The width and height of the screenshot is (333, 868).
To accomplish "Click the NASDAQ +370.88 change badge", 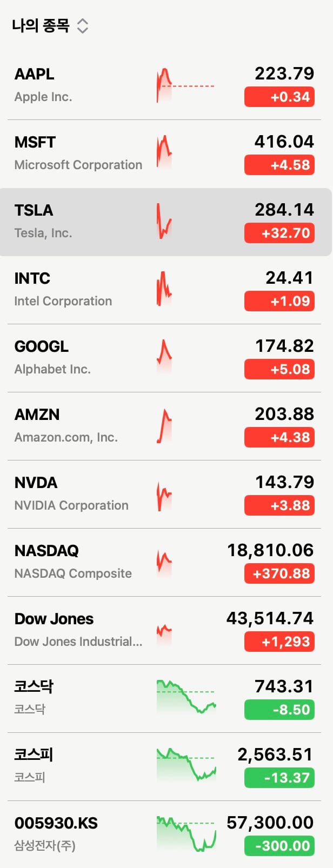I will pos(279,574).
